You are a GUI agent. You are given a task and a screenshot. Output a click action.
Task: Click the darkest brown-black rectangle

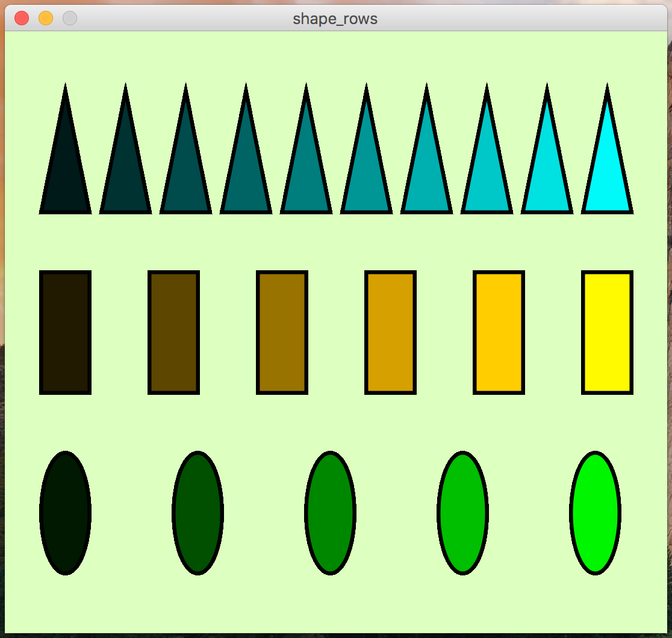pos(65,332)
